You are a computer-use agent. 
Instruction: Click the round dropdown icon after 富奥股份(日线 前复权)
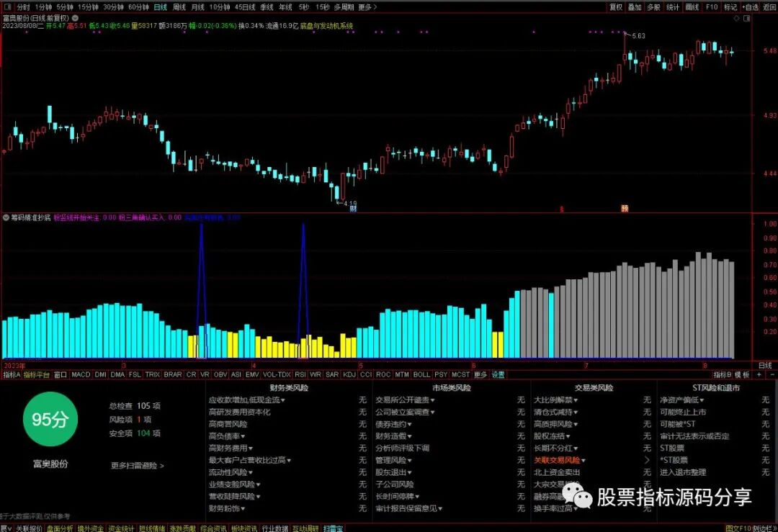76,18
